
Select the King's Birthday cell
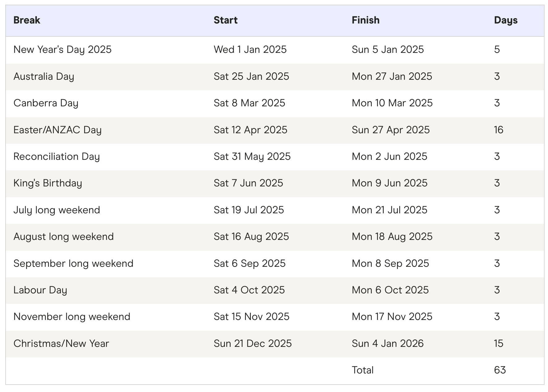[x=48, y=183]
